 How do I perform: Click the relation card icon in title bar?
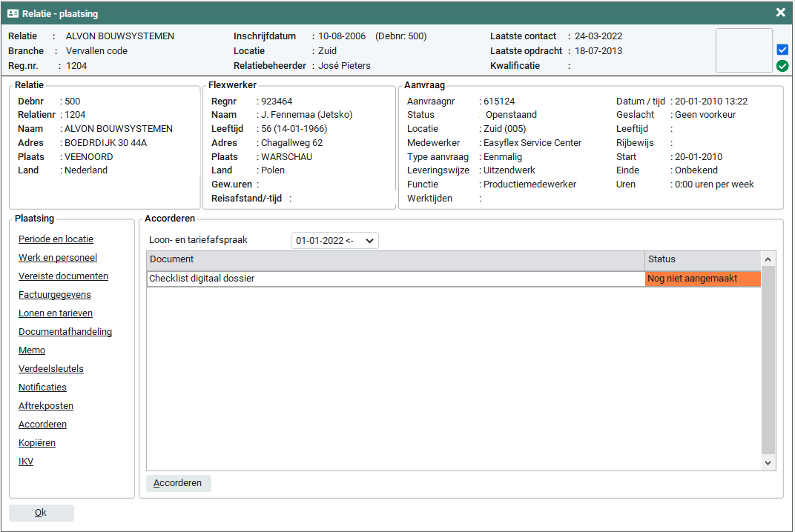coord(13,13)
